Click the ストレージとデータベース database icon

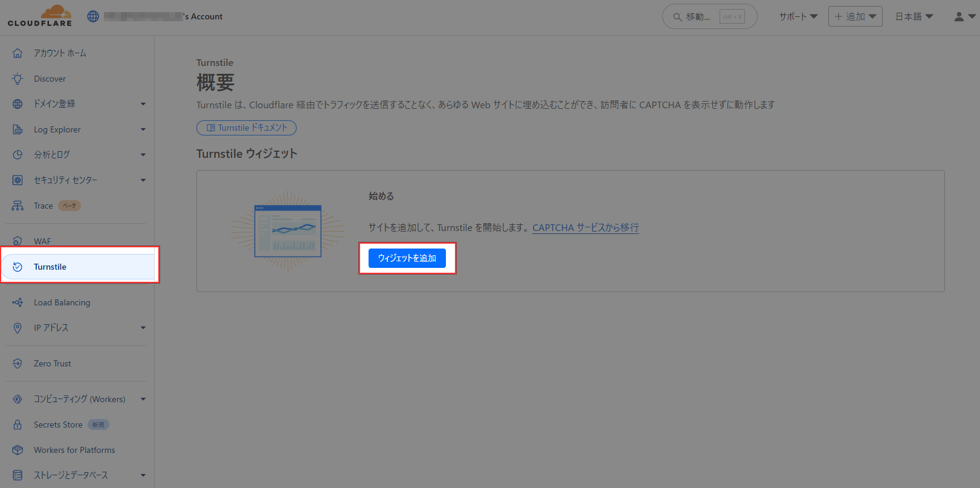18,475
